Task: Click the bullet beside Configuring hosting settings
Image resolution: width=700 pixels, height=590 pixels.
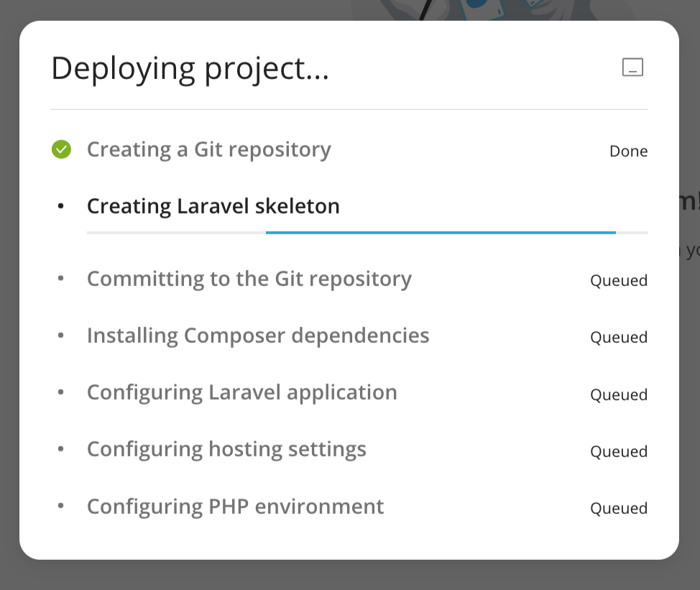Action: [62, 449]
